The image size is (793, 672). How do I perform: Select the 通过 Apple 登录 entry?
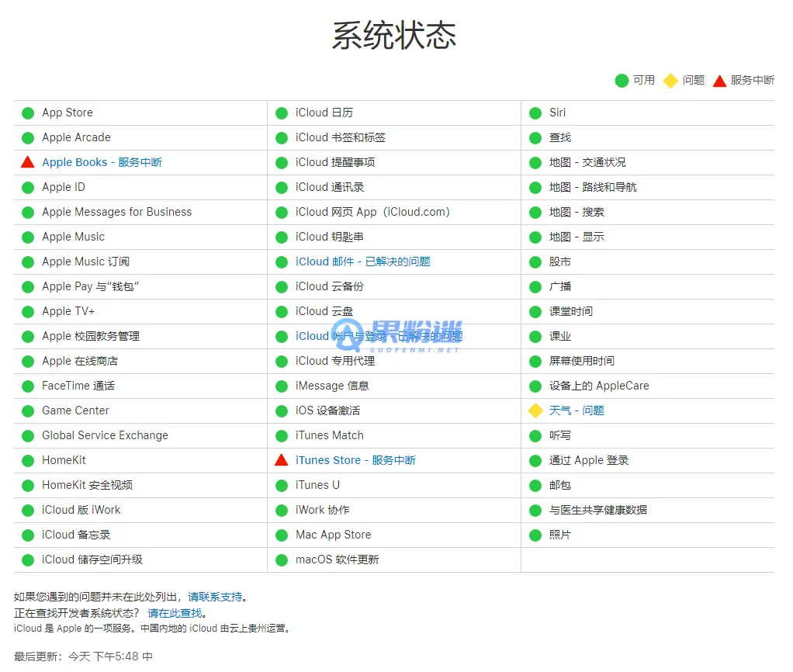(x=589, y=460)
